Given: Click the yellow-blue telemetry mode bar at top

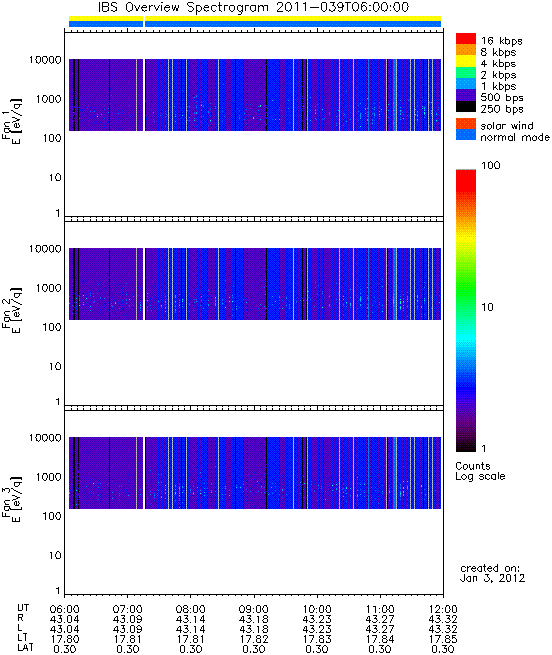Looking at the screenshot, I should [255, 21].
